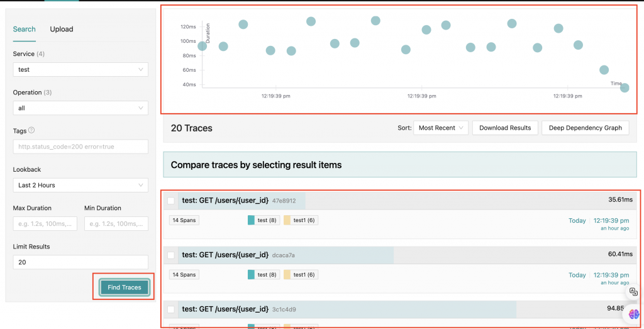Click the Limit Results input field

point(80,262)
